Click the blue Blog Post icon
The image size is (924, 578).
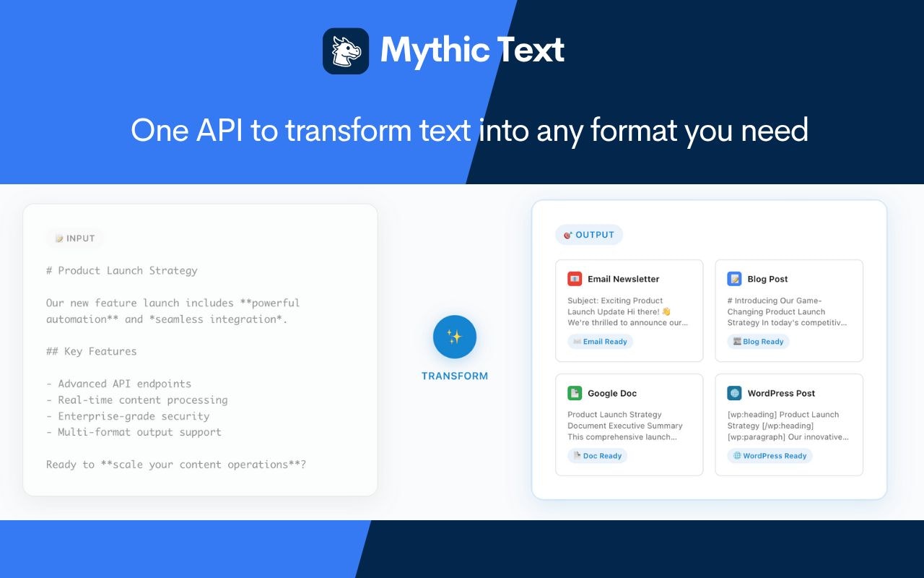point(734,279)
